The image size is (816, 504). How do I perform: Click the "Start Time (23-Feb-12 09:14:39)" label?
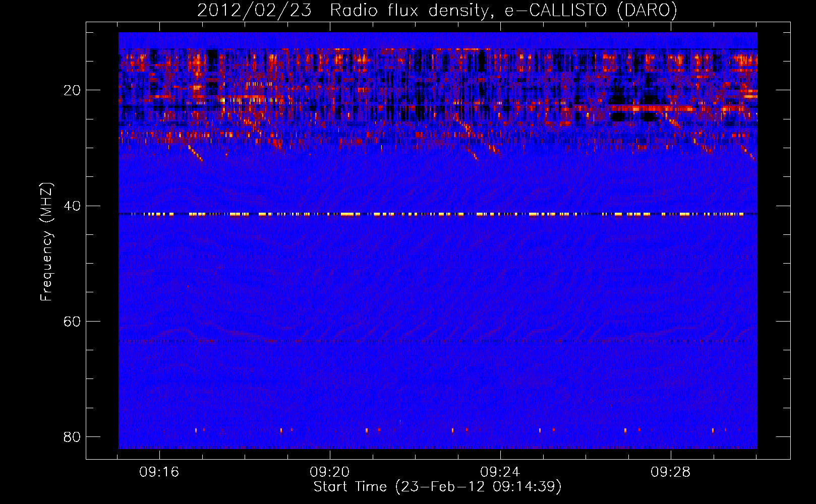pyautogui.click(x=437, y=487)
